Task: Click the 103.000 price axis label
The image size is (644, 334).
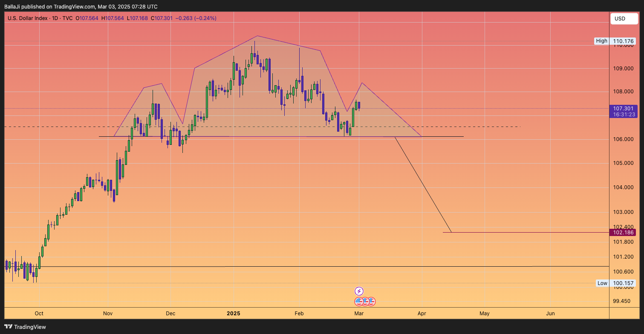Action: pyautogui.click(x=623, y=212)
